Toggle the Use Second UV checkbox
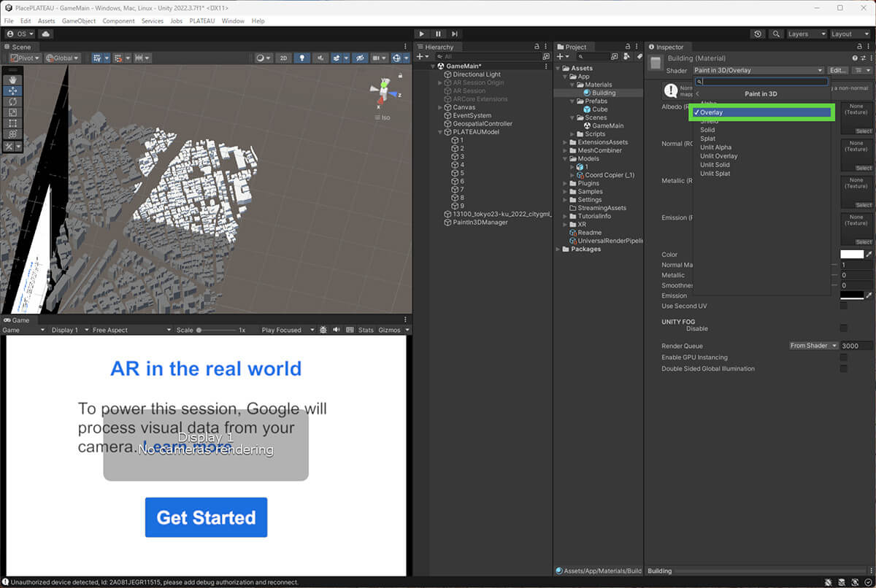Image resolution: width=876 pixels, height=588 pixels. coord(843,306)
